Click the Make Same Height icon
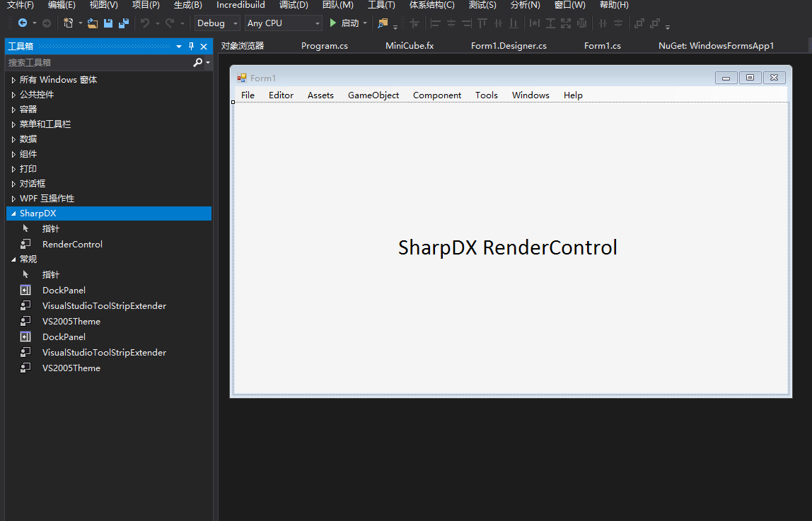The width and height of the screenshot is (812, 521). click(x=550, y=23)
